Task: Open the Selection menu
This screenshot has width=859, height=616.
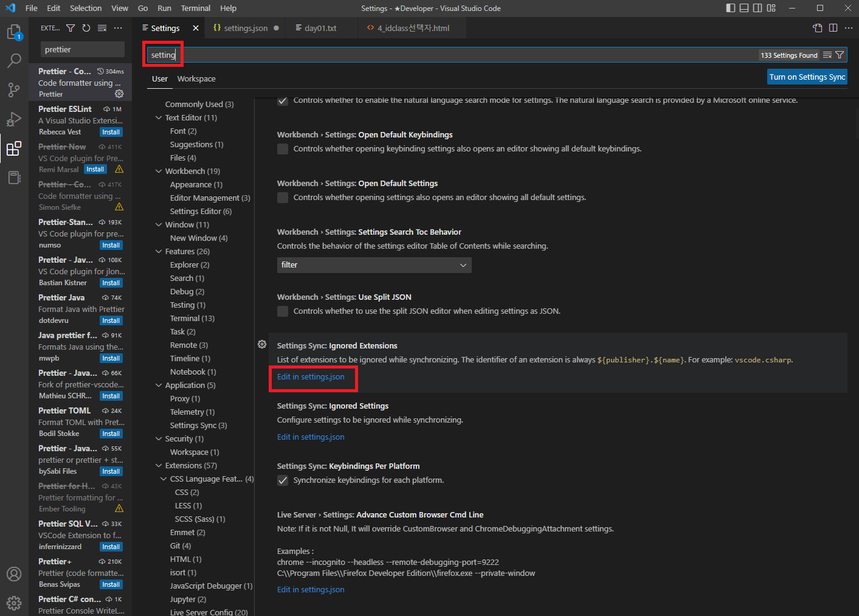Action: click(86, 8)
